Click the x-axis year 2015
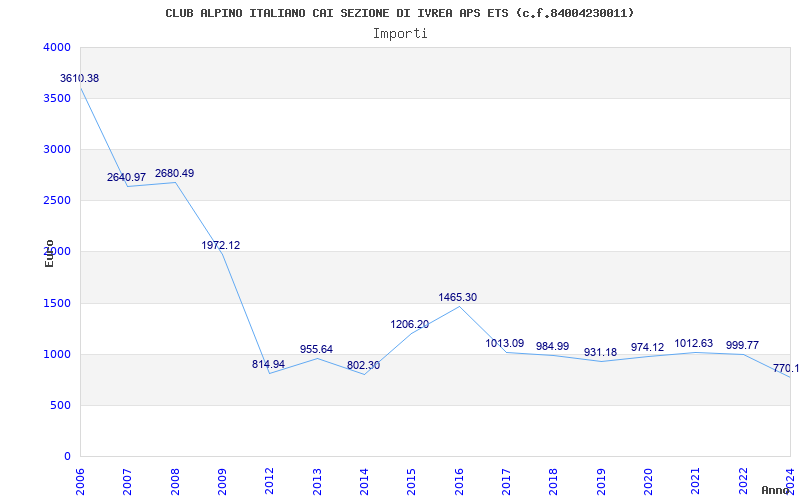Image resolution: width=800 pixels, height=500 pixels. pos(412,481)
